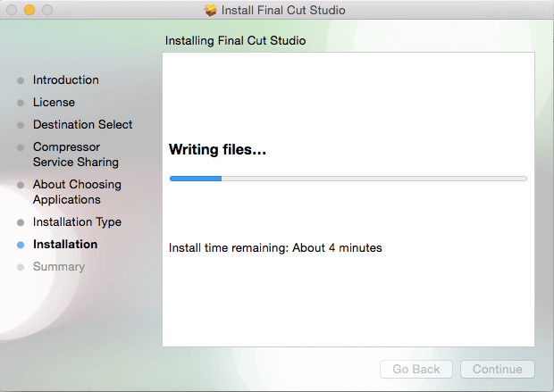Click the gray zoom button in title bar
Viewport: 554px width, 392px height.
[x=47, y=11]
